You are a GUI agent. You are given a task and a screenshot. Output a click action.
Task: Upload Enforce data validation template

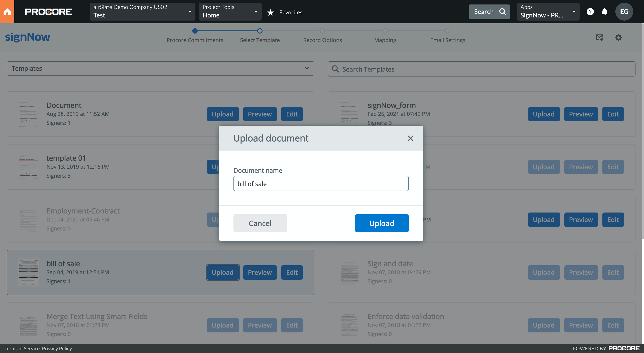pos(544,325)
